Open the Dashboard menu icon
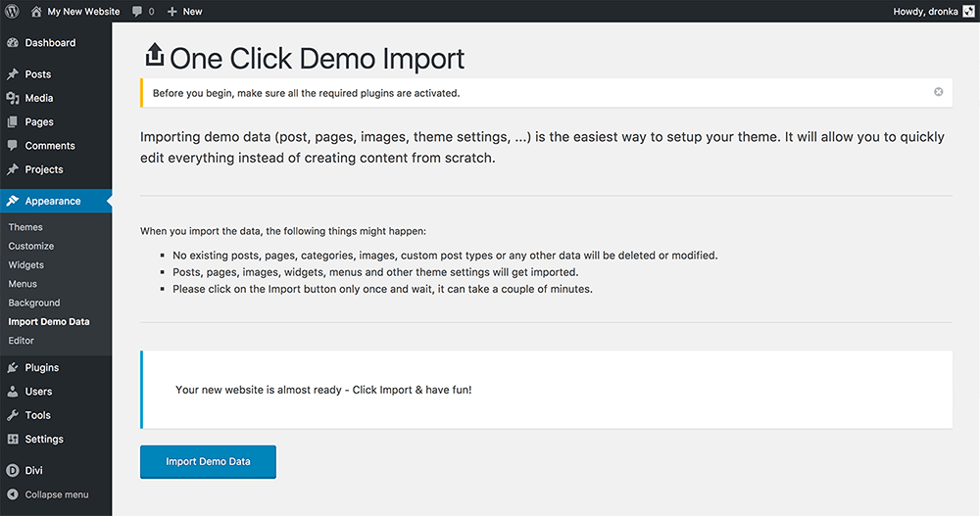 (13, 42)
